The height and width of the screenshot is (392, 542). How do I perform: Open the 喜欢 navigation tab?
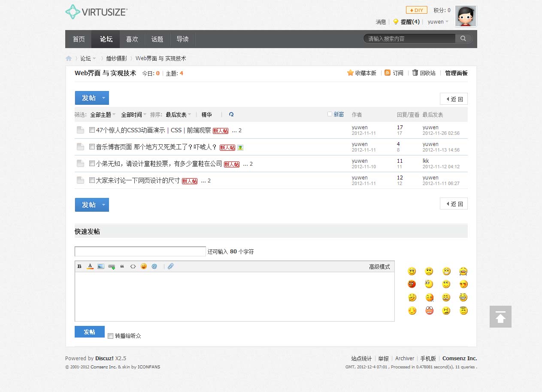[132, 39]
